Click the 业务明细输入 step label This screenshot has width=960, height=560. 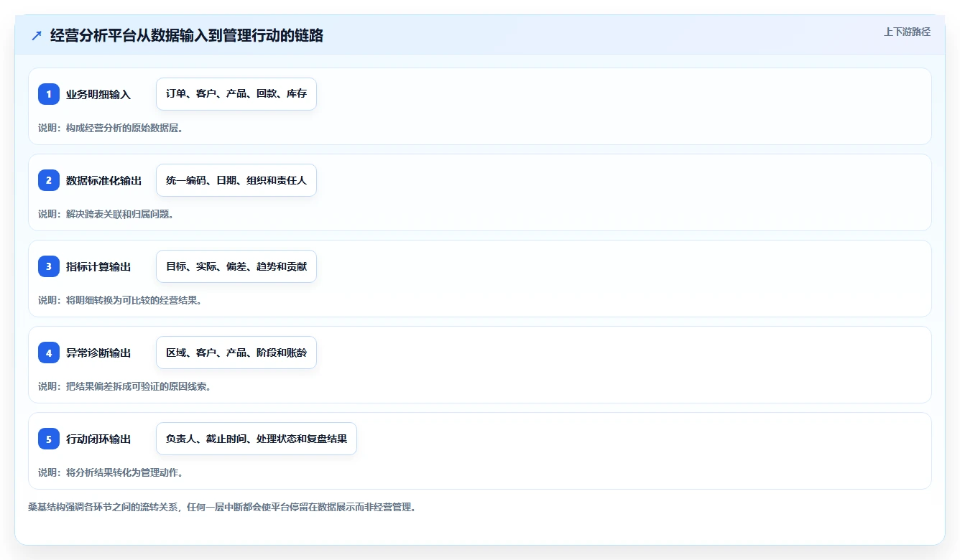click(98, 94)
